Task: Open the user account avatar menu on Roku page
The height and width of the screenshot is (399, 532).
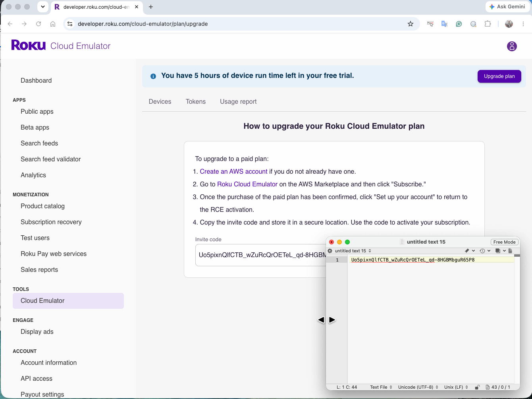Action: pos(512,46)
